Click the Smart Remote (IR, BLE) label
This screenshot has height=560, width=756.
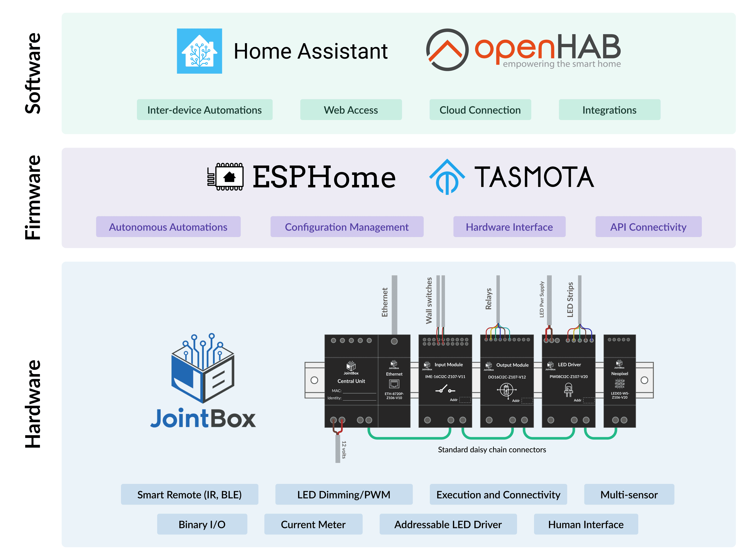(189, 495)
